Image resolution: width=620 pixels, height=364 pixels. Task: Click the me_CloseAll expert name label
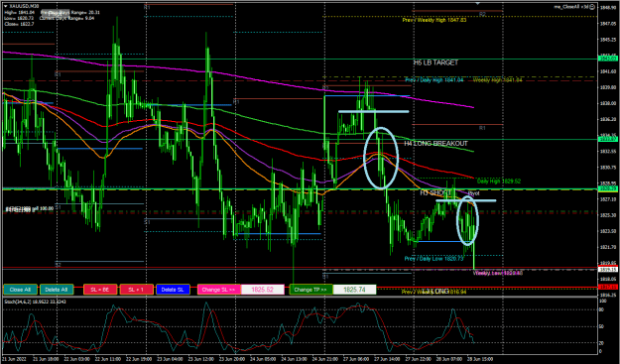tap(571, 7)
